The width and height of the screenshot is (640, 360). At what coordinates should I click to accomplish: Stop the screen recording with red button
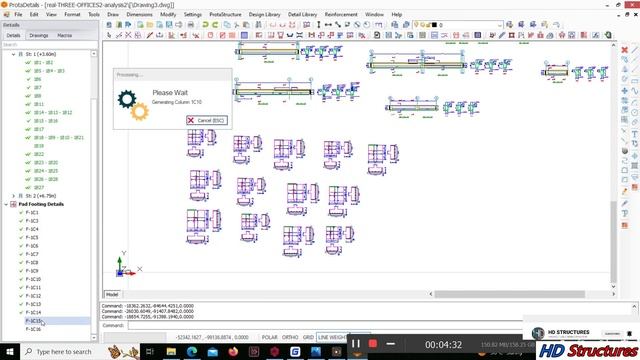tap(373, 344)
